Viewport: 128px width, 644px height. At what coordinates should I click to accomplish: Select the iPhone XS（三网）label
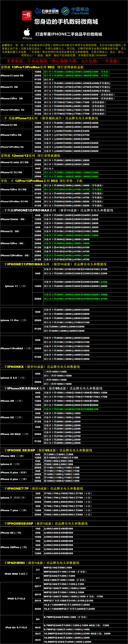(11, 417)
